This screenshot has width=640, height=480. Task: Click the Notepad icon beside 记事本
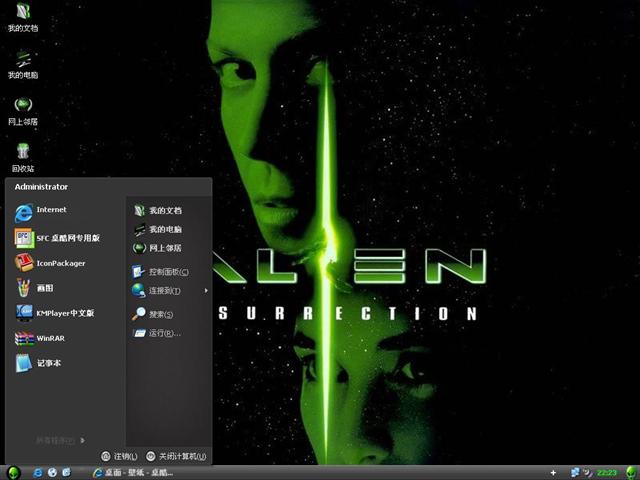24,363
